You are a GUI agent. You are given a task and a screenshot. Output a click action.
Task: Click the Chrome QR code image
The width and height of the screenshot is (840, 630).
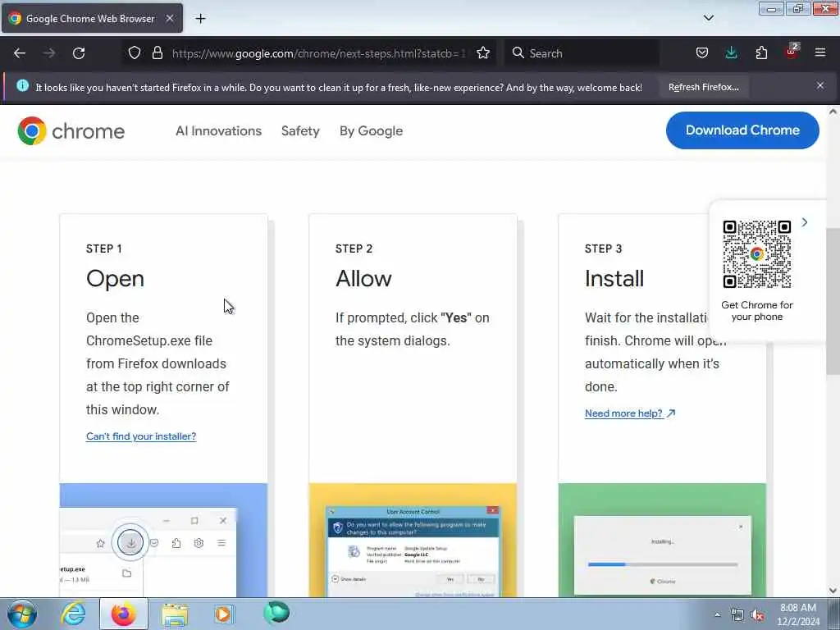pyautogui.click(x=756, y=254)
